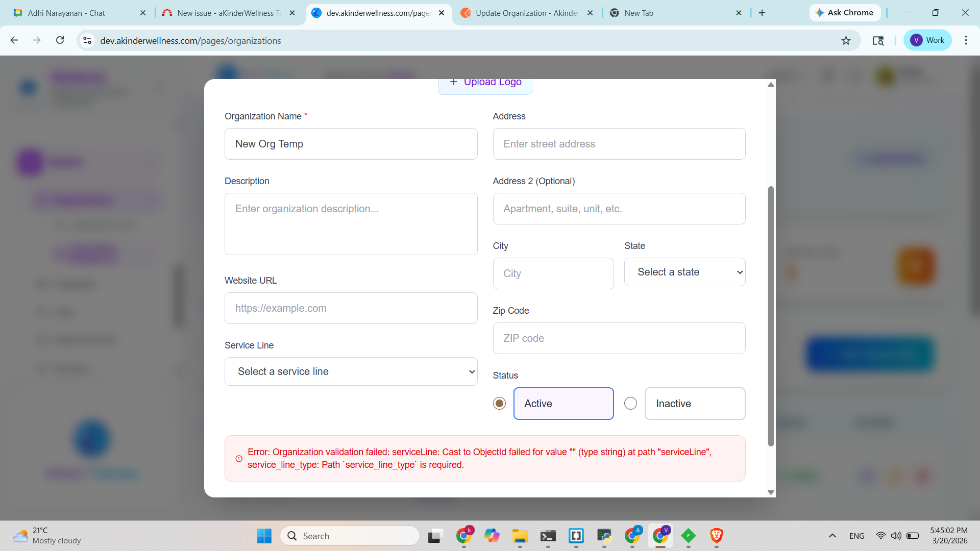The width and height of the screenshot is (980, 551).
Task: Open Brave browser from taskbar
Action: [716, 536]
